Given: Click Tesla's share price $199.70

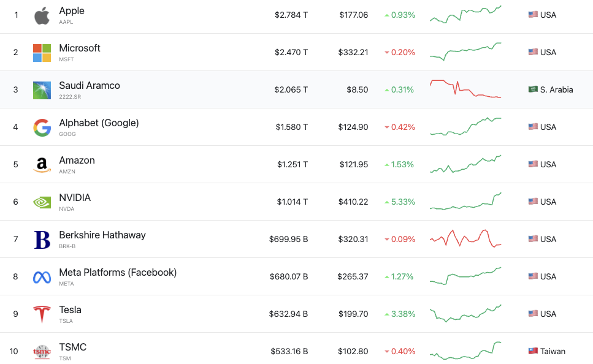Looking at the screenshot, I should tap(353, 314).
